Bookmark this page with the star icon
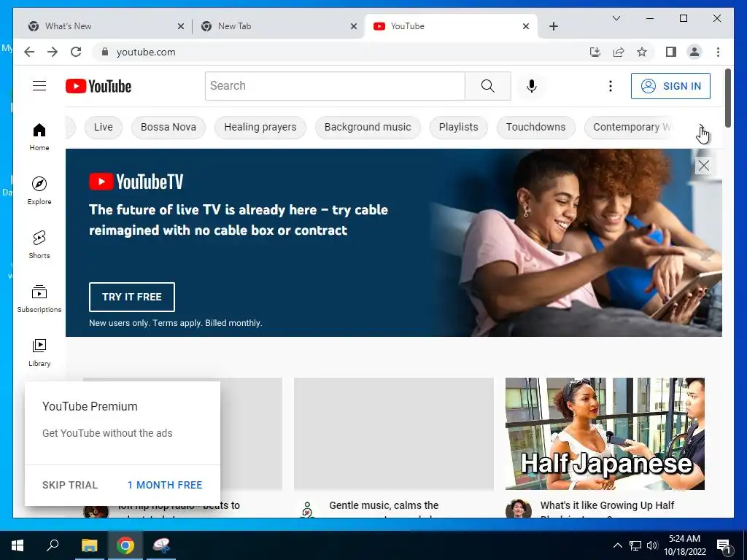747x560 pixels. point(642,52)
